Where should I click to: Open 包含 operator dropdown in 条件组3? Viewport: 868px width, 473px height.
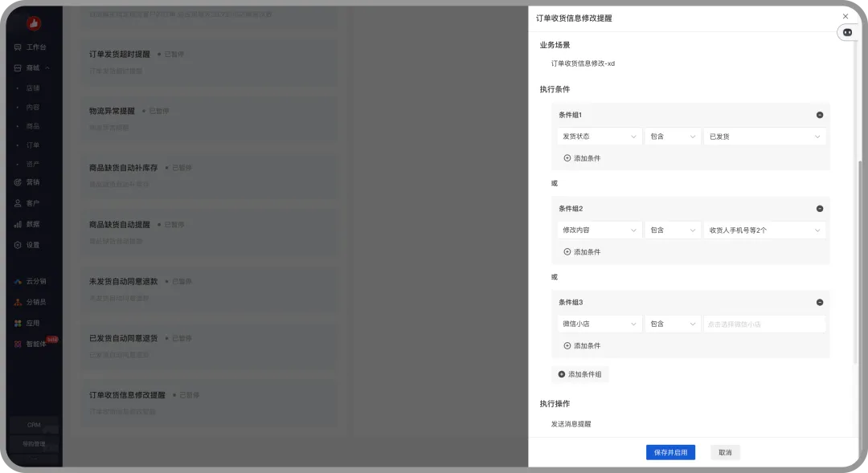[673, 324]
